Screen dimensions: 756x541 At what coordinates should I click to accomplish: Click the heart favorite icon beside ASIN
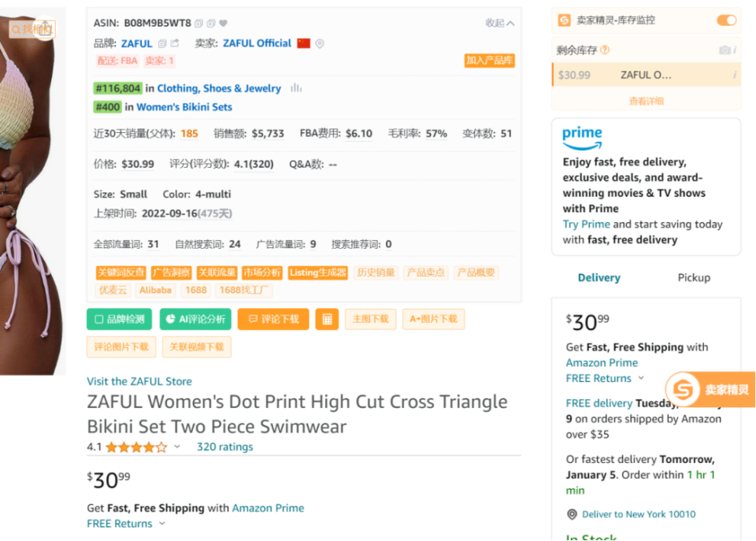click(223, 23)
